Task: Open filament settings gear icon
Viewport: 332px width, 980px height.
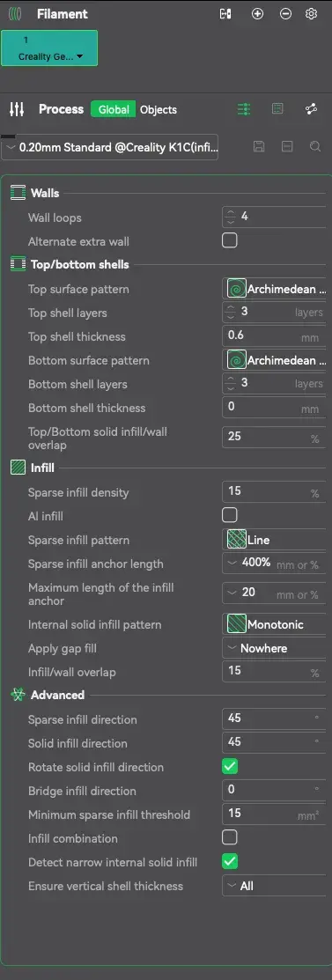Action: click(312, 14)
